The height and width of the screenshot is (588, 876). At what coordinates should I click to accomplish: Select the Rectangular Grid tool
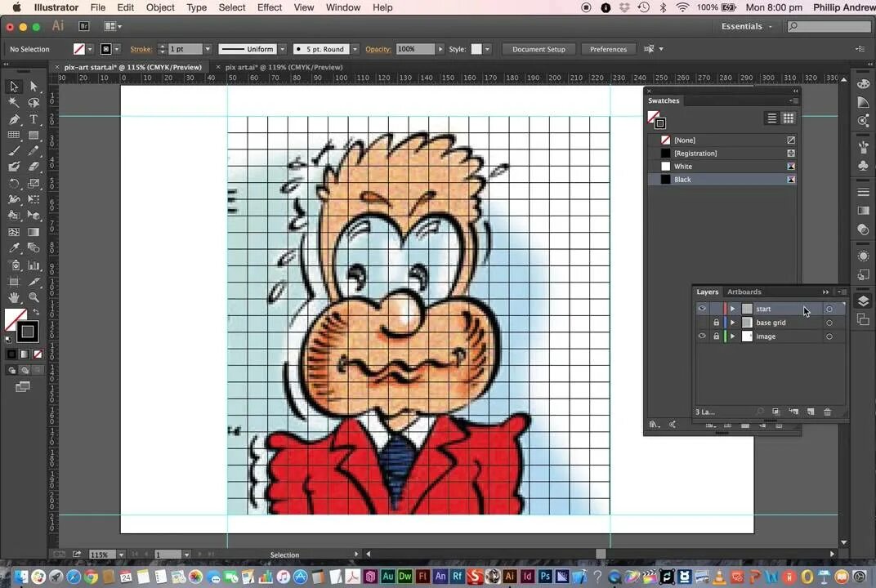14,135
